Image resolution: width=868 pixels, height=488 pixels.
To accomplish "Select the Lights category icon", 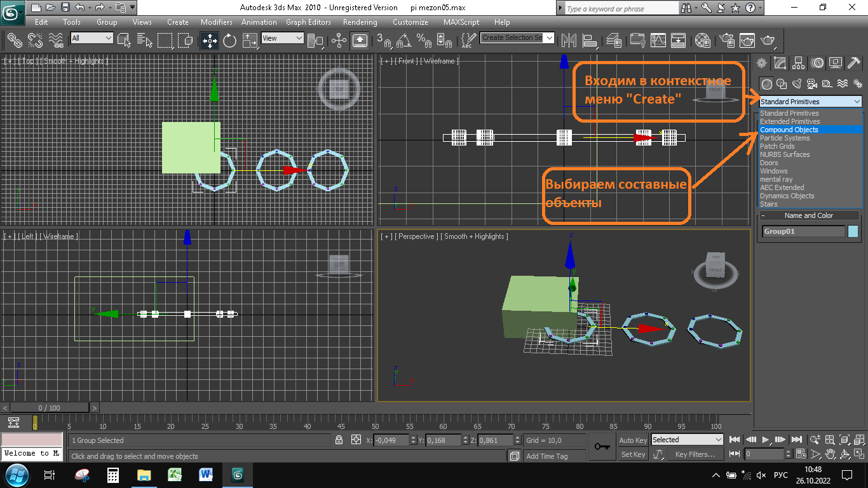I will point(797,84).
